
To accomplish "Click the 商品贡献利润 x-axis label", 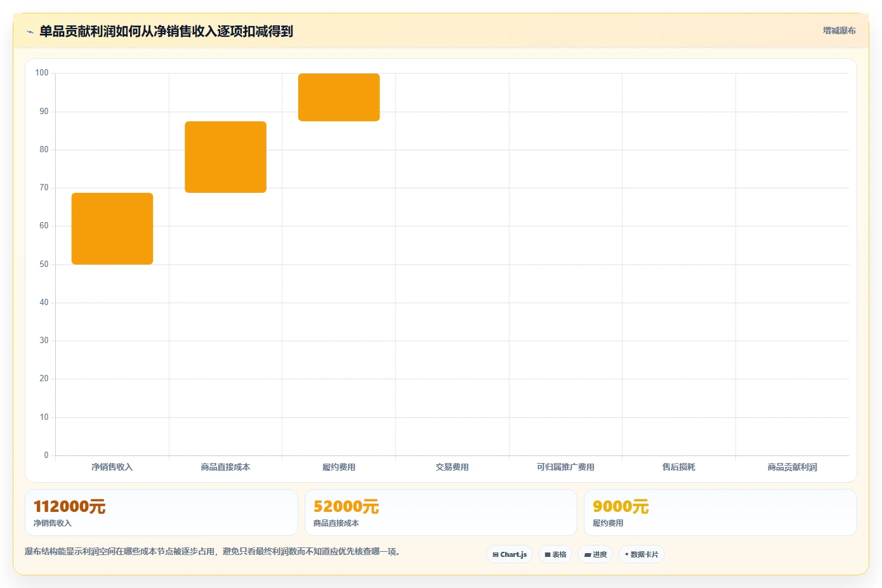I will point(792,467).
